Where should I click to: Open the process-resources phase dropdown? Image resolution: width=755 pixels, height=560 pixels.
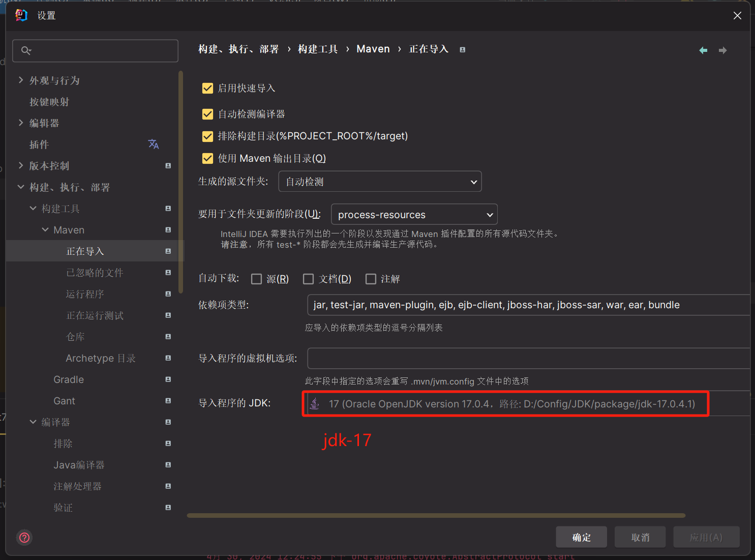click(414, 215)
